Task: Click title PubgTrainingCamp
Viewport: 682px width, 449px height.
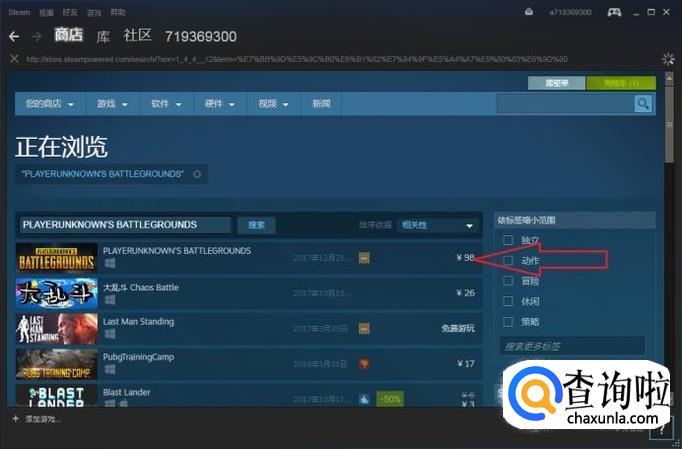Action: click(x=138, y=357)
